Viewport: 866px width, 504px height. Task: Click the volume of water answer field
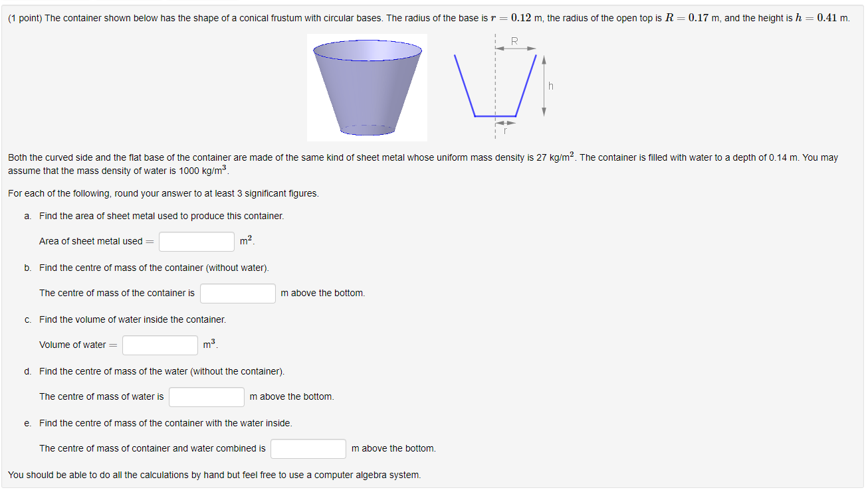[x=160, y=345]
